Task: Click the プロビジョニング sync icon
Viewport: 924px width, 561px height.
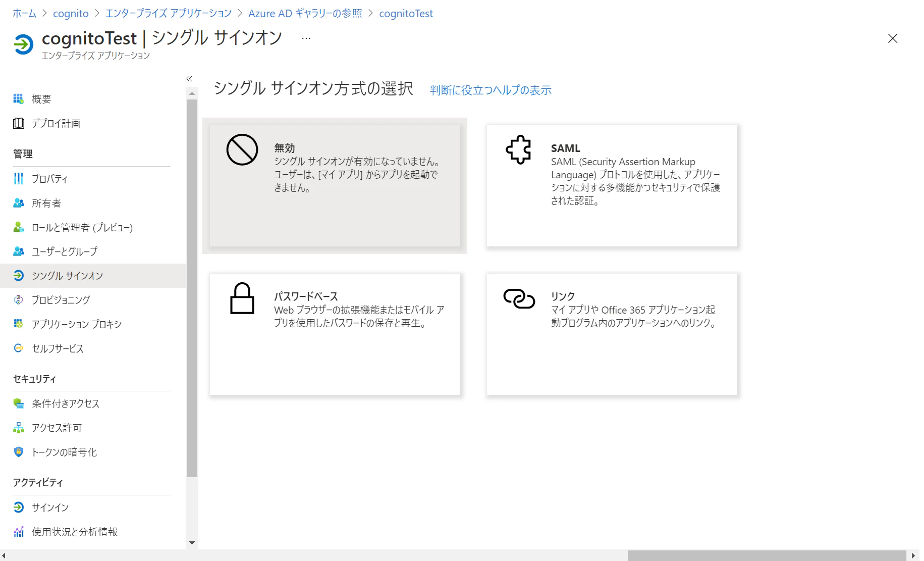Action: click(19, 299)
